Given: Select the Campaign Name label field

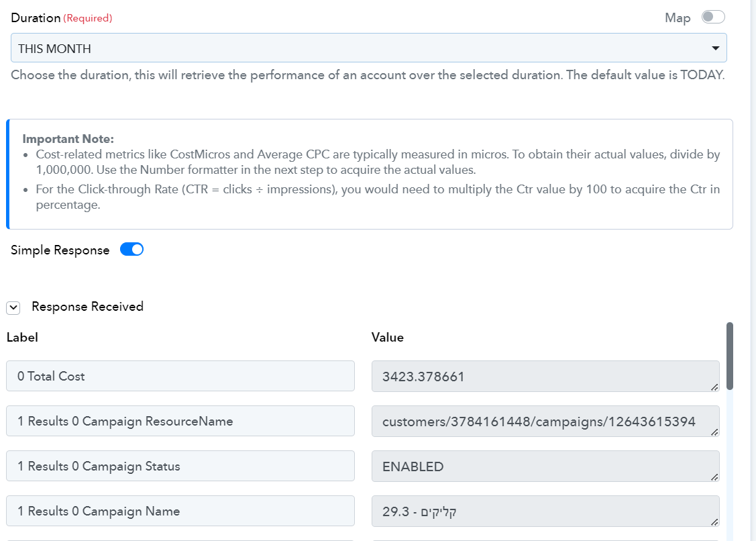Looking at the screenshot, I should 180,511.
